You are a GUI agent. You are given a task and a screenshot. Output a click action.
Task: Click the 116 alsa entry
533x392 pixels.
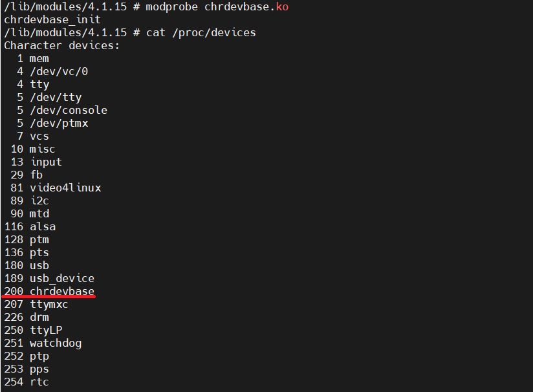coord(30,226)
